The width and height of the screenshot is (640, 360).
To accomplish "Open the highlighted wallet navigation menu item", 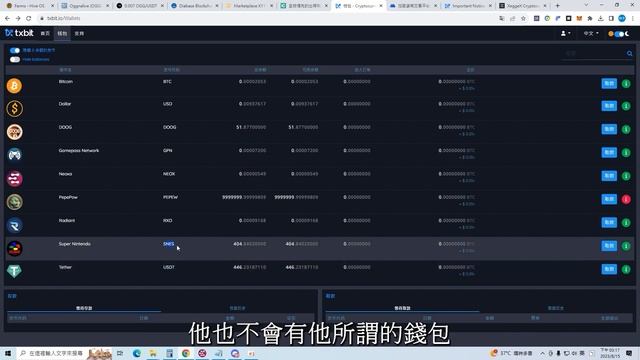I will (x=62, y=33).
